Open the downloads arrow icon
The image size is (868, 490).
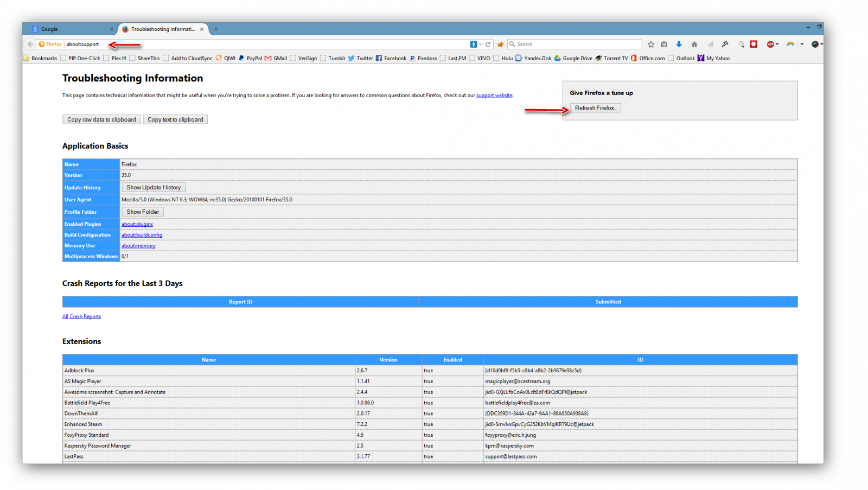(679, 44)
